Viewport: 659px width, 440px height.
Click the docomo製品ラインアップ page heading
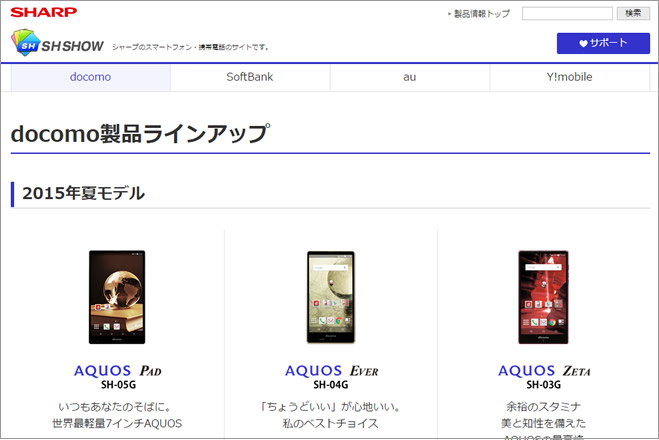tap(140, 134)
